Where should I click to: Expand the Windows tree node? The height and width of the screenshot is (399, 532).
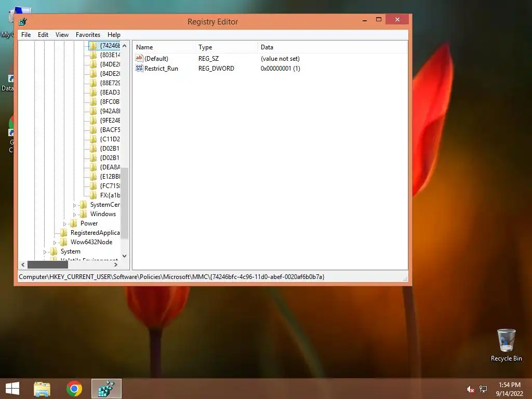pos(74,215)
